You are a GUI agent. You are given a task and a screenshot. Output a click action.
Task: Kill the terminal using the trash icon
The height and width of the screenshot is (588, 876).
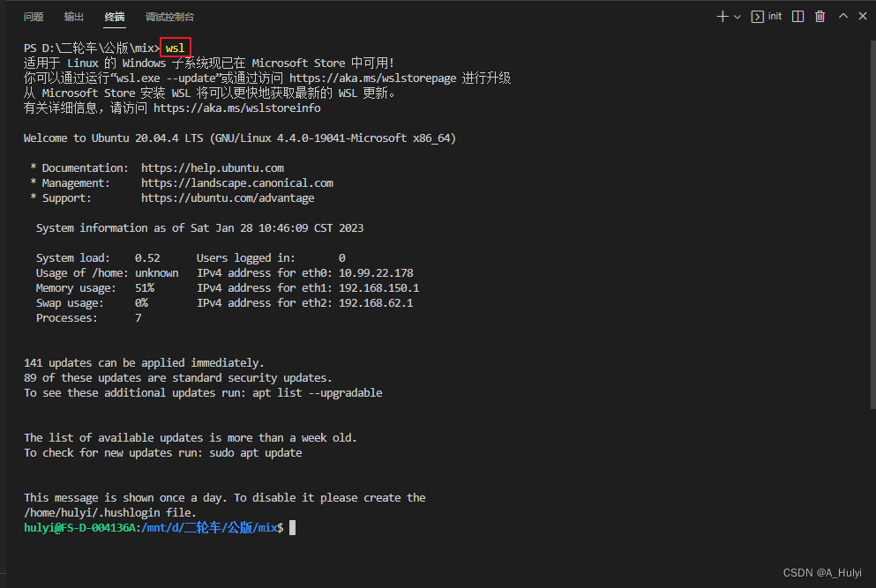(820, 15)
